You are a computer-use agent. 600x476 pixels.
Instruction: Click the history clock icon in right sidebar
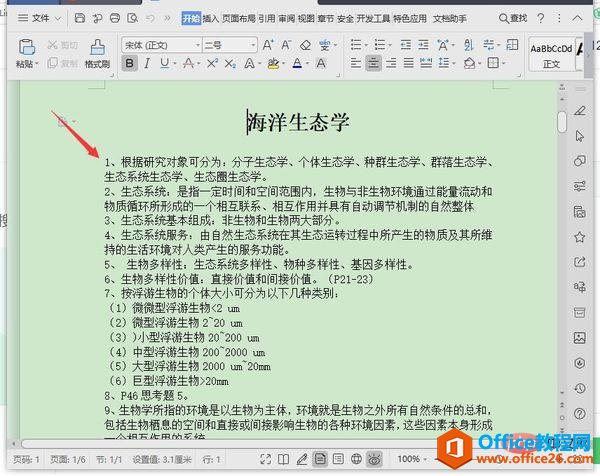[x=580, y=388]
